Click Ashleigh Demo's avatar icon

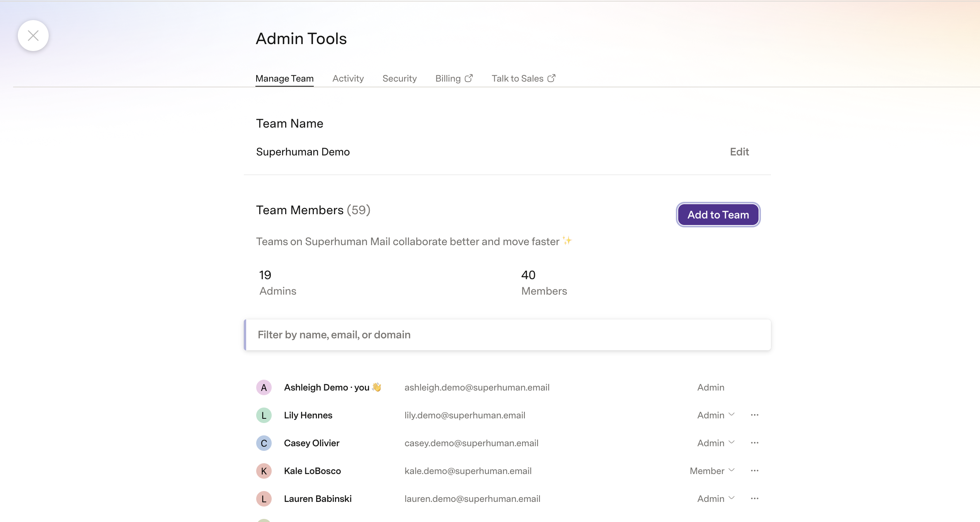(264, 387)
